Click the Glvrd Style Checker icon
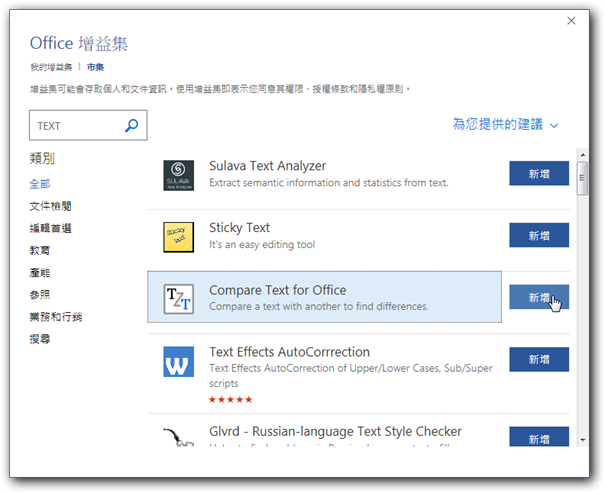 pyautogui.click(x=178, y=437)
